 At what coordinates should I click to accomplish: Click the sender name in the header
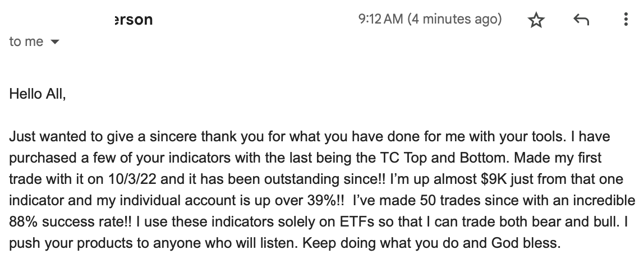point(132,20)
